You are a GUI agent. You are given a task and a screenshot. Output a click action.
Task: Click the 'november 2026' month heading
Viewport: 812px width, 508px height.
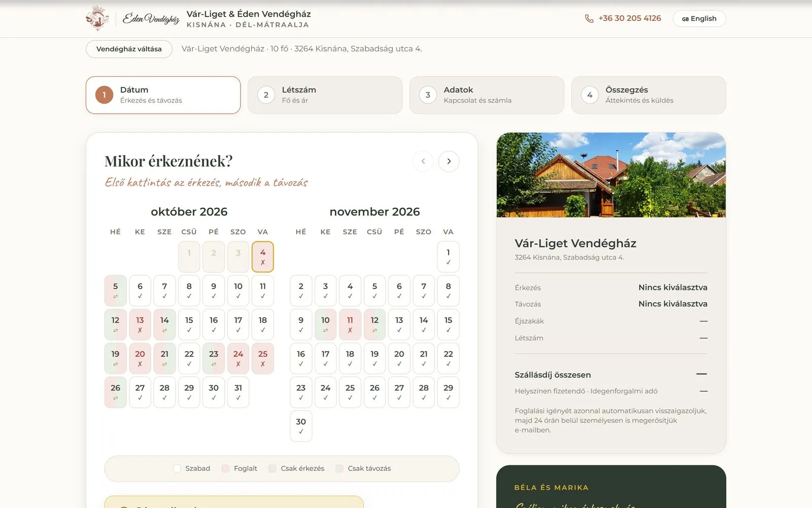point(375,212)
